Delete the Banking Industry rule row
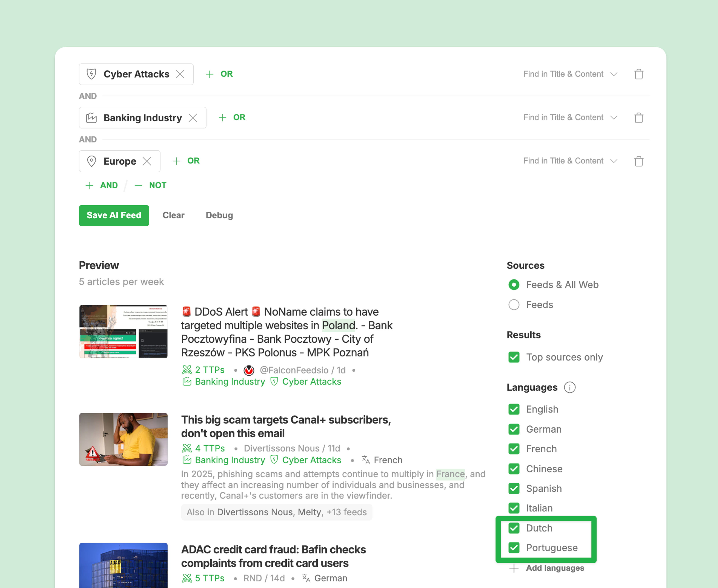The width and height of the screenshot is (718, 588). [639, 117]
